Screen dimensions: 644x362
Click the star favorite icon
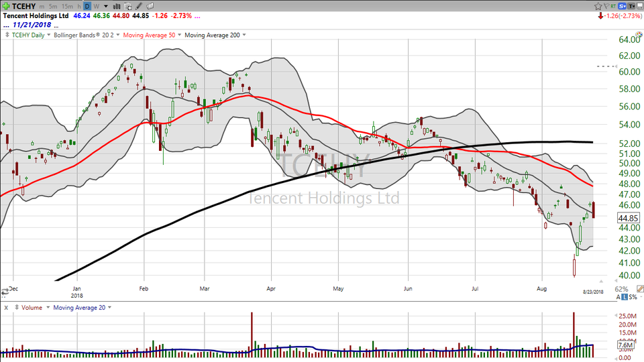[598, 5]
